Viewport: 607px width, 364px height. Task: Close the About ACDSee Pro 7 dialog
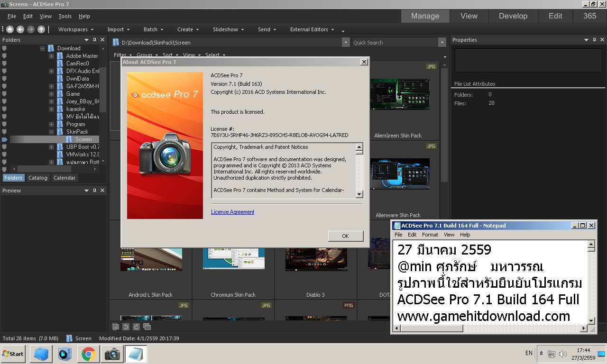(x=364, y=62)
